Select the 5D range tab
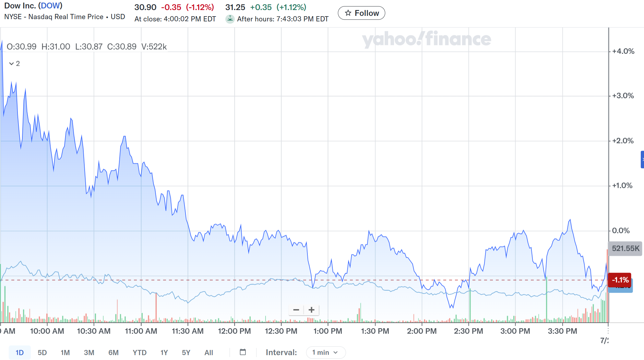The width and height of the screenshot is (644, 360). point(42,353)
